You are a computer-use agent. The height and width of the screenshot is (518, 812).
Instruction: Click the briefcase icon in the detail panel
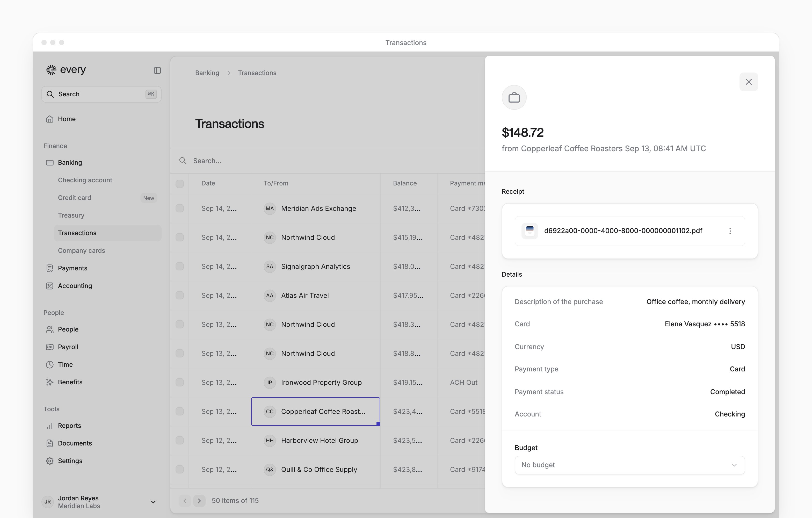[x=514, y=97]
